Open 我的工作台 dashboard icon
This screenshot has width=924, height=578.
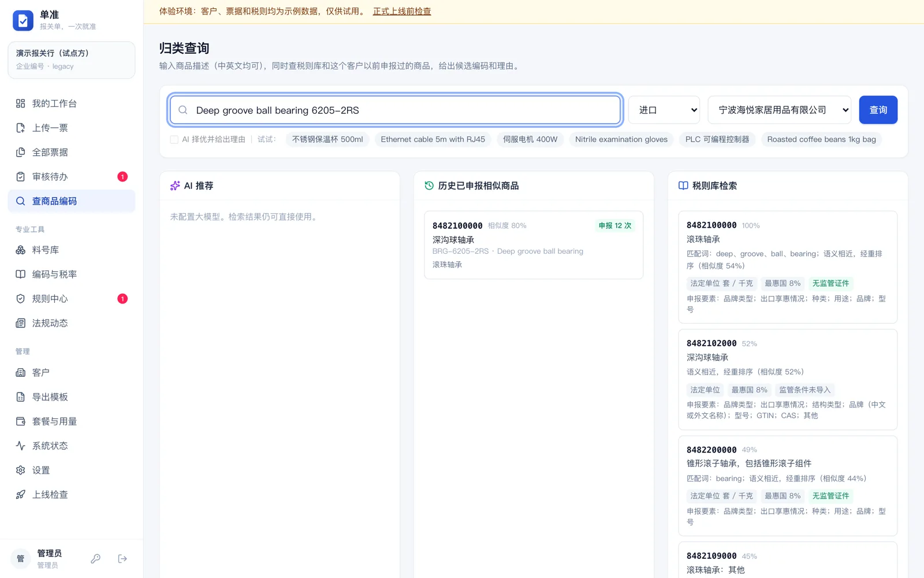pos(21,103)
